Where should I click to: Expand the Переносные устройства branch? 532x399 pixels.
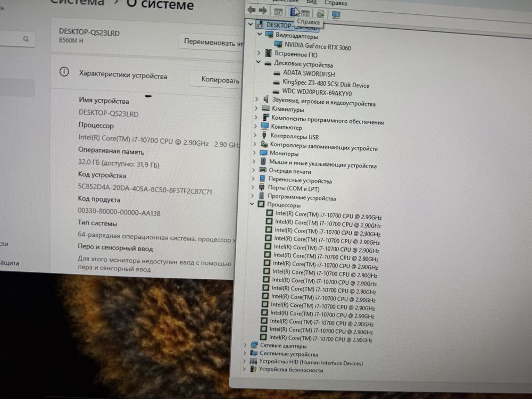253,178
